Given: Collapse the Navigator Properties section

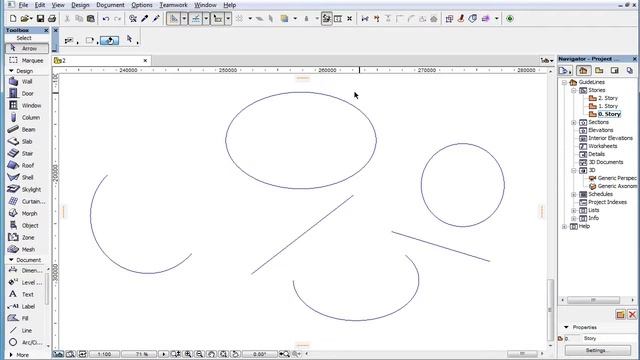Looking at the screenshot, I should click(x=566, y=327).
